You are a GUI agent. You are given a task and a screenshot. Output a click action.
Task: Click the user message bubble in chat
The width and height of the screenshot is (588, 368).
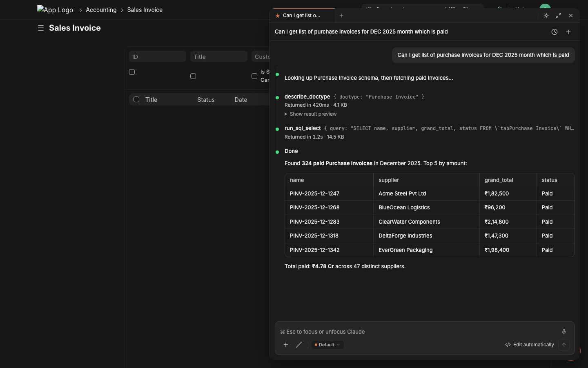[x=483, y=55]
